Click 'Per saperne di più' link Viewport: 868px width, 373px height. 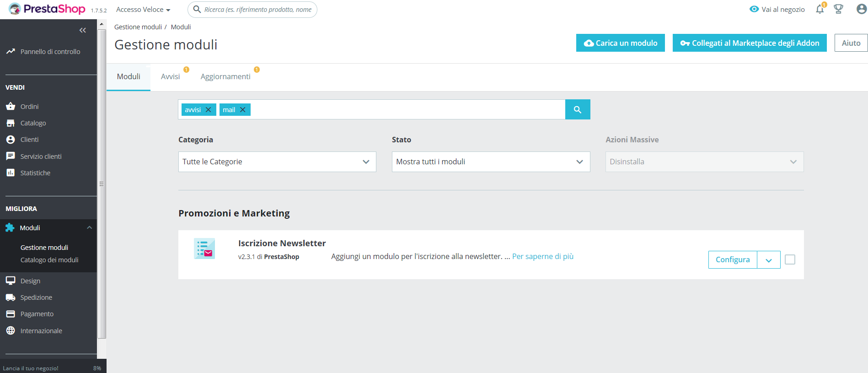(x=542, y=256)
